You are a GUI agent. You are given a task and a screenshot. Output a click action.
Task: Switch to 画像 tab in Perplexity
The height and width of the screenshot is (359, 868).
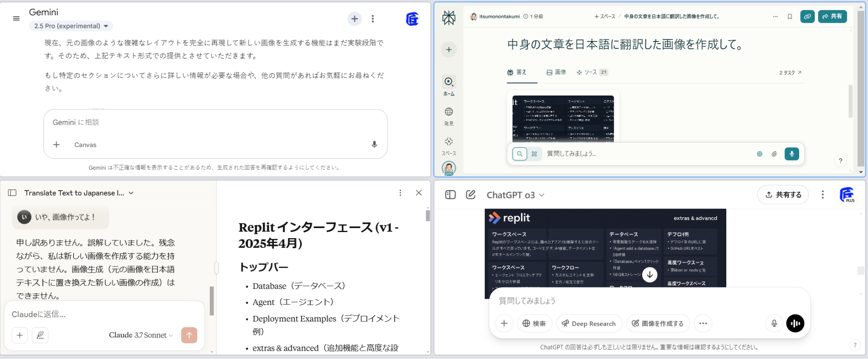(x=556, y=72)
